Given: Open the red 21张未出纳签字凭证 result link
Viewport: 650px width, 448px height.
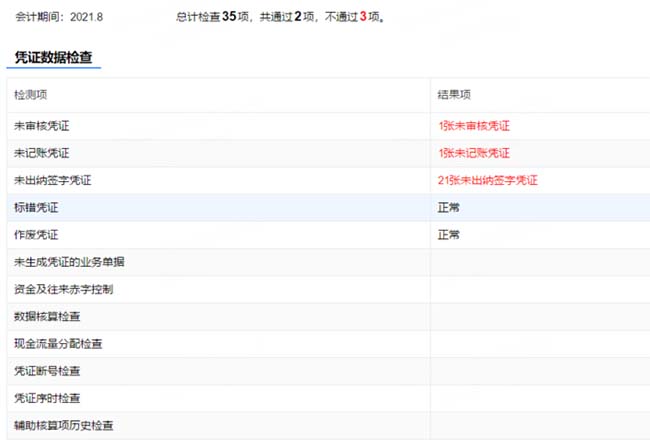Looking at the screenshot, I should tap(487, 180).
